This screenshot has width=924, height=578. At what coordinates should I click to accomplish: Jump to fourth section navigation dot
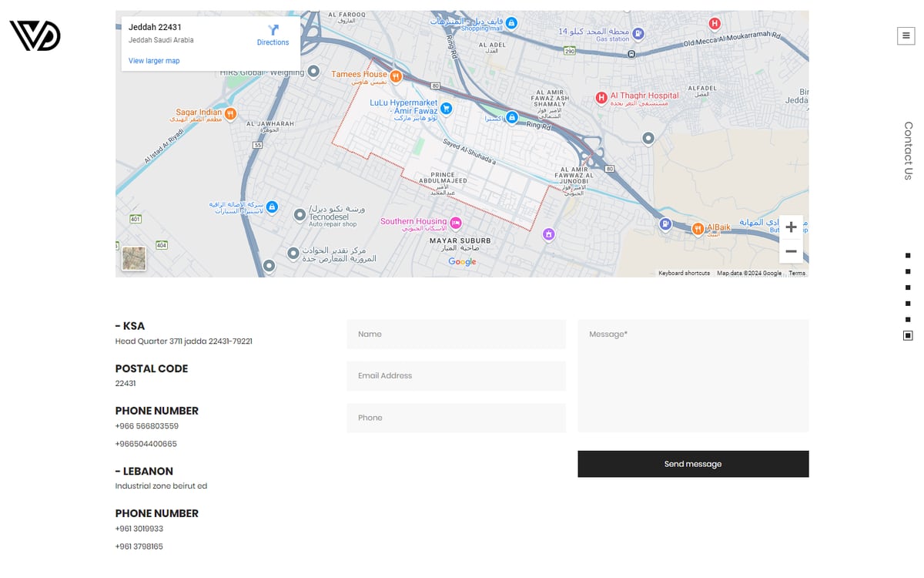(908, 304)
